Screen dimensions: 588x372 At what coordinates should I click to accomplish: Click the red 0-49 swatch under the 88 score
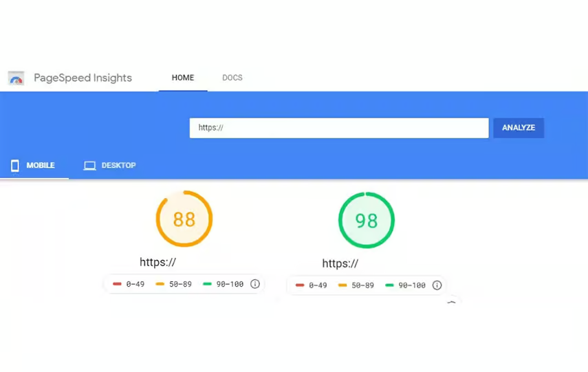[x=117, y=284]
